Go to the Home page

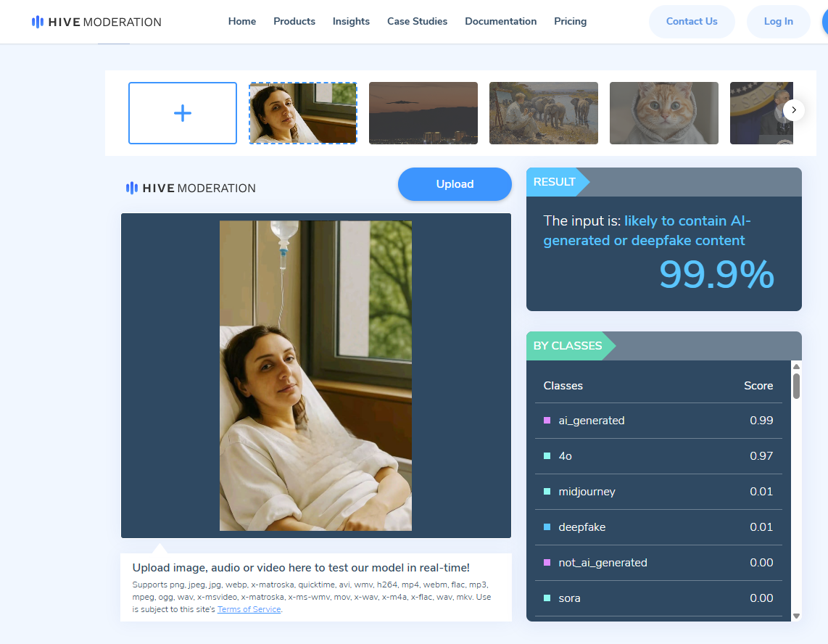click(242, 22)
